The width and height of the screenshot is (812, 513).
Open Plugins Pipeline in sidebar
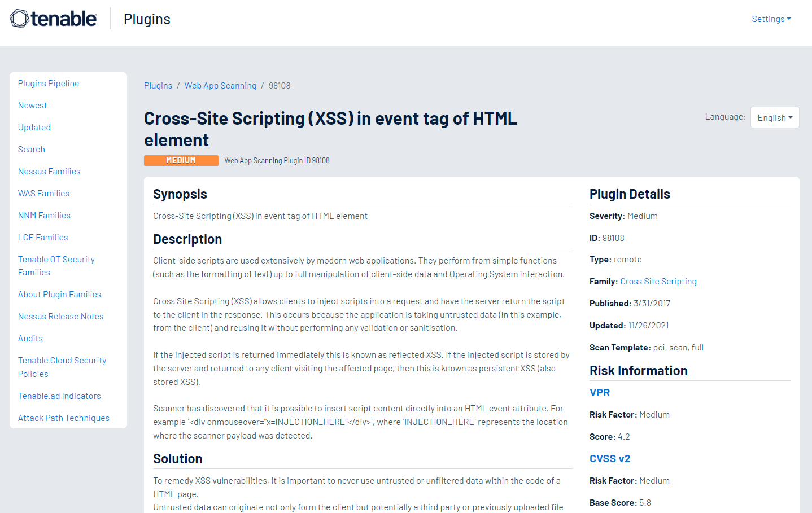coord(49,84)
